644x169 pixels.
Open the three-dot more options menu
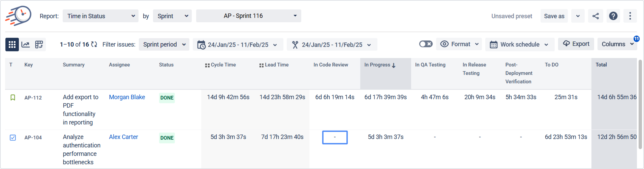pyautogui.click(x=630, y=16)
